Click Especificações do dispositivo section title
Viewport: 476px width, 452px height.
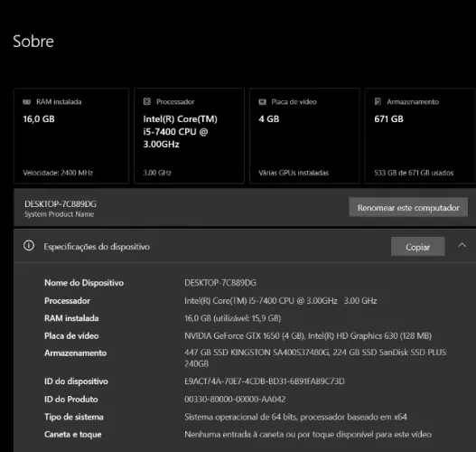97,247
